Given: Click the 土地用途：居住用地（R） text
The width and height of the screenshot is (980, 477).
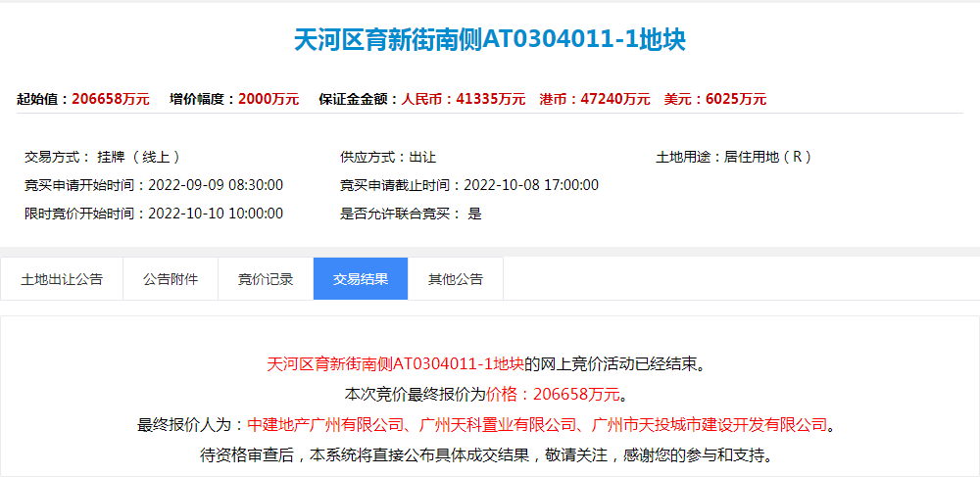Looking at the screenshot, I should 734,157.
